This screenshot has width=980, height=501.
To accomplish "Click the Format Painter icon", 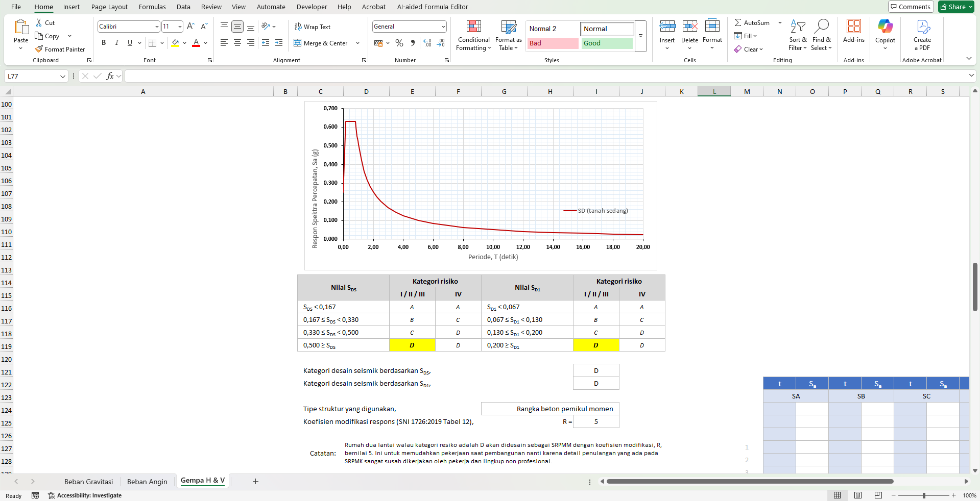I will pos(39,49).
